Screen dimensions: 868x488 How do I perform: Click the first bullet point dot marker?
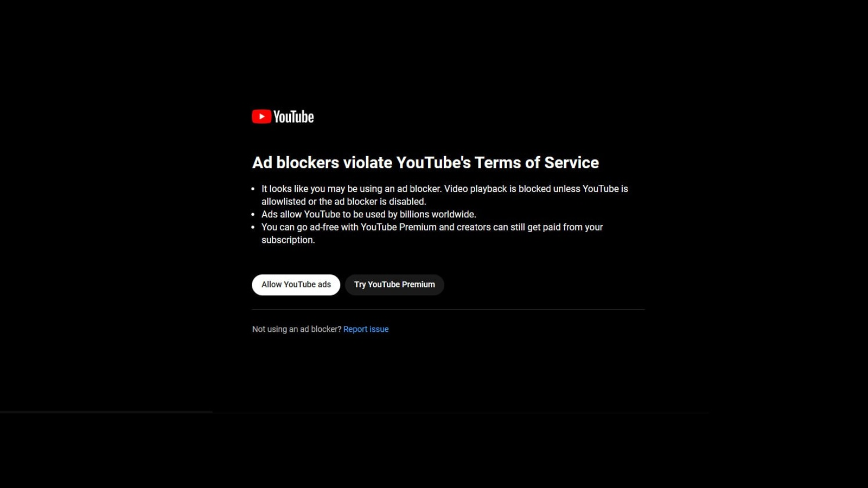[x=253, y=189]
